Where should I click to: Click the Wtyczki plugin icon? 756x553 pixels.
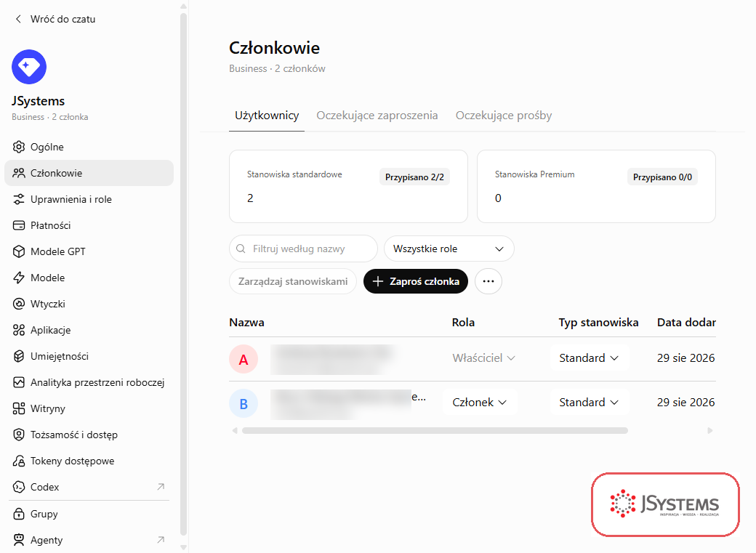[19, 304]
